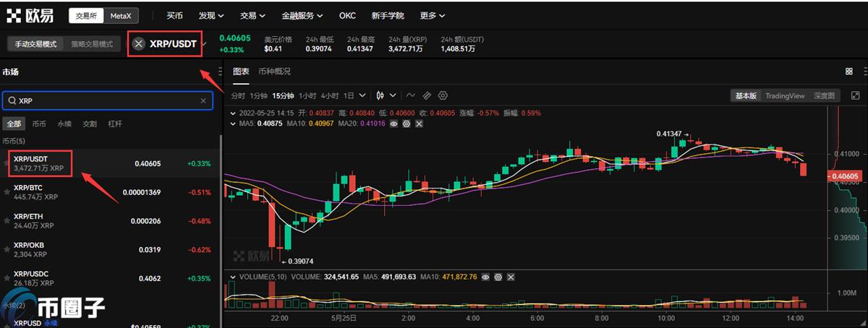Switch to the 图表 chart tab

(x=241, y=72)
